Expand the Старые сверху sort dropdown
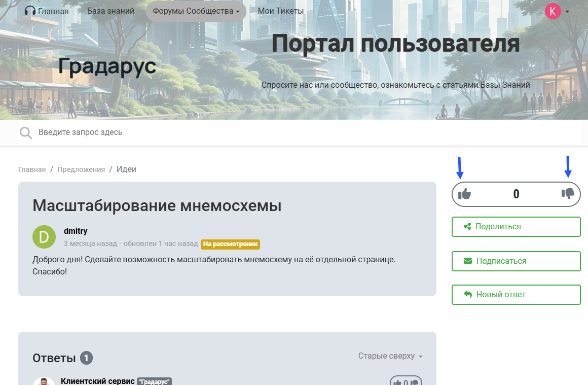 [x=390, y=356]
